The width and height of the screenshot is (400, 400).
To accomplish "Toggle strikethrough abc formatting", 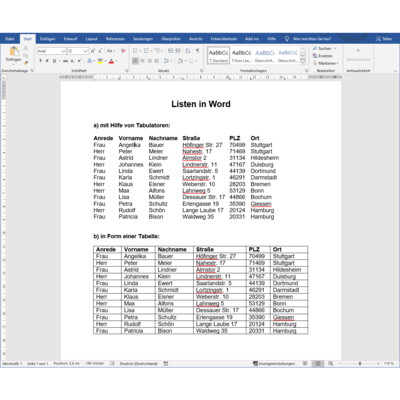I will (66, 61).
